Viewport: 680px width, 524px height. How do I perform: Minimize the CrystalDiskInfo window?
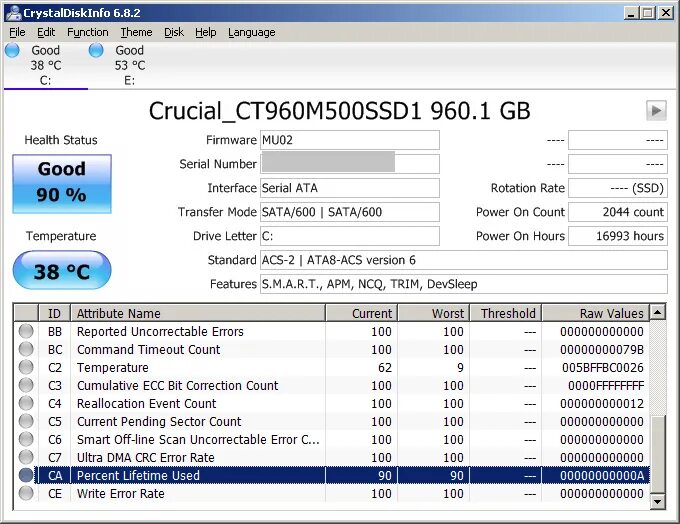tap(631, 13)
